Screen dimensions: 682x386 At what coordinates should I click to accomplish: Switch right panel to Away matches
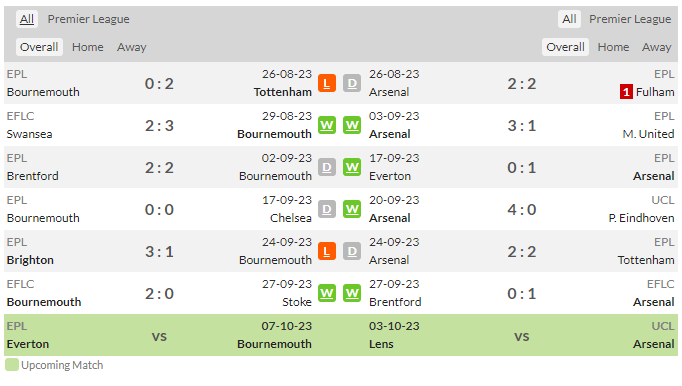[x=656, y=47]
